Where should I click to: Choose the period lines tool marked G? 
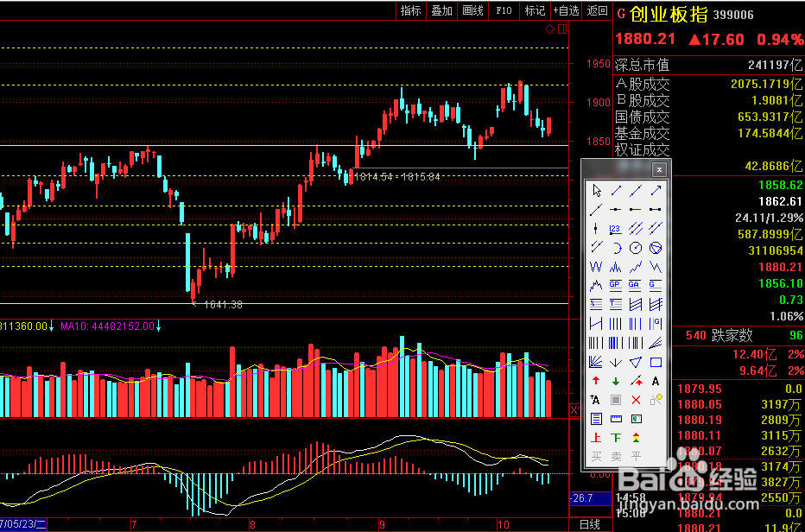pyautogui.click(x=655, y=324)
